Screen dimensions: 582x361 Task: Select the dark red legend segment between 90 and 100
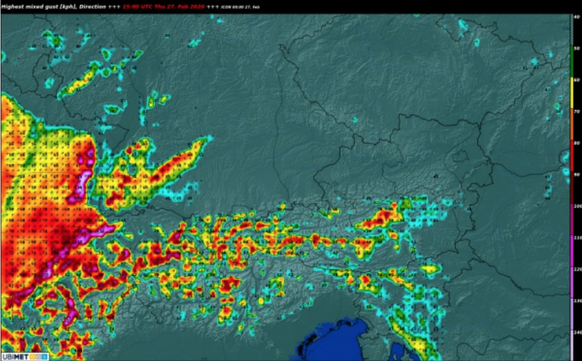[x=572, y=188]
